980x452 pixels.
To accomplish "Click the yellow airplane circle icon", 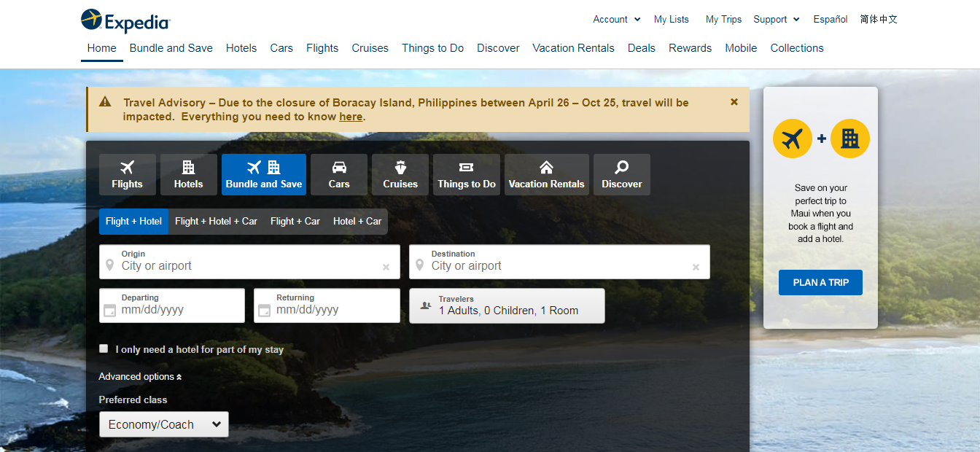I will tap(792, 139).
